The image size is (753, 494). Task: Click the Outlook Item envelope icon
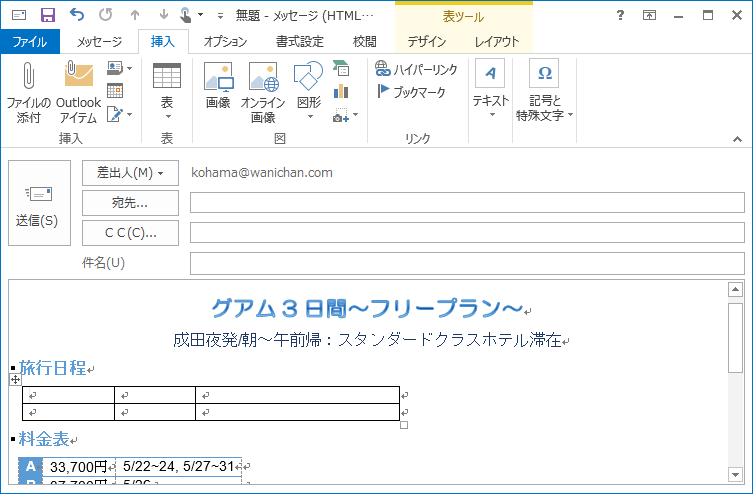click(79, 74)
